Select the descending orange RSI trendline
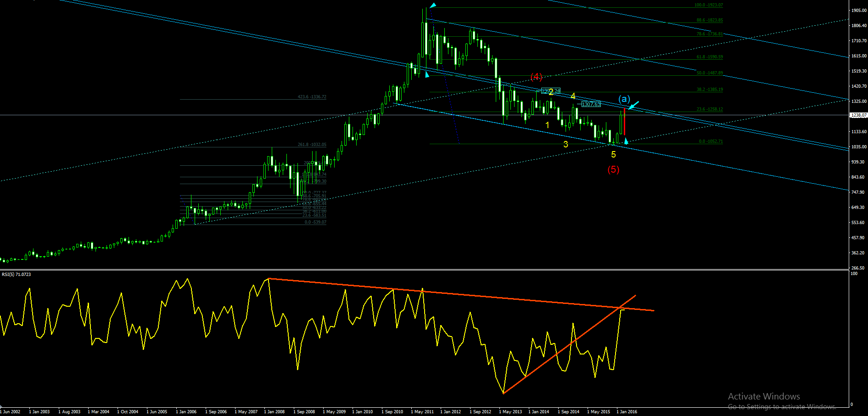This screenshot has height=416, width=868. pyautogui.click(x=461, y=294)
